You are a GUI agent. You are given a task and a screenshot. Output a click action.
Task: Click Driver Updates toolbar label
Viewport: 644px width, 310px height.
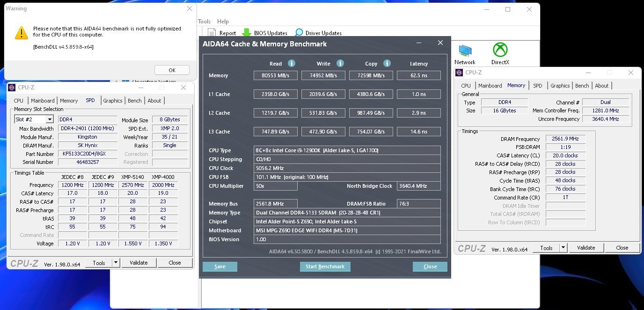click(x=323, y=33)
